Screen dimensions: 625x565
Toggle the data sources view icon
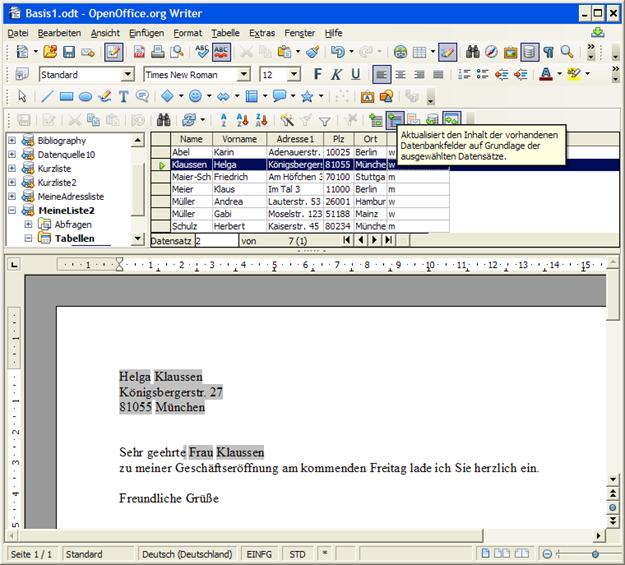point(529,52)
